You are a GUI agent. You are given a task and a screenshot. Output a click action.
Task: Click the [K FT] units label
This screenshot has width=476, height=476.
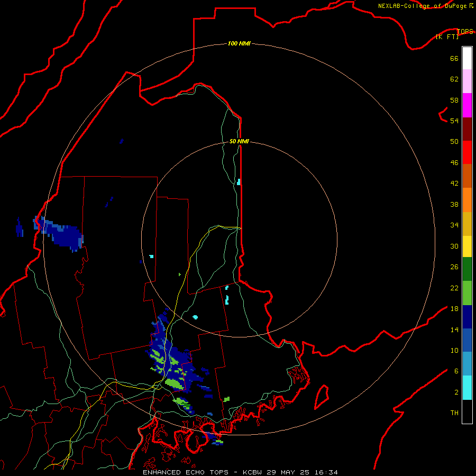447,36
